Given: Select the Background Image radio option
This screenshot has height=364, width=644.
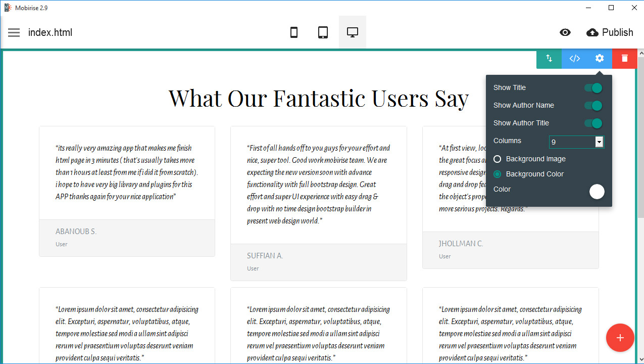Looking at the screenshot, I should pos(498,159).
